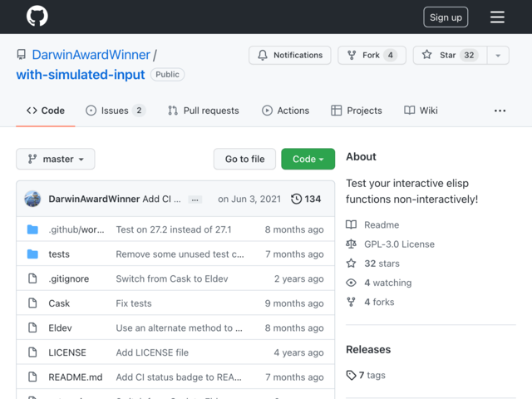
Task: Click the LICENSE file icon
Action: 32,352
